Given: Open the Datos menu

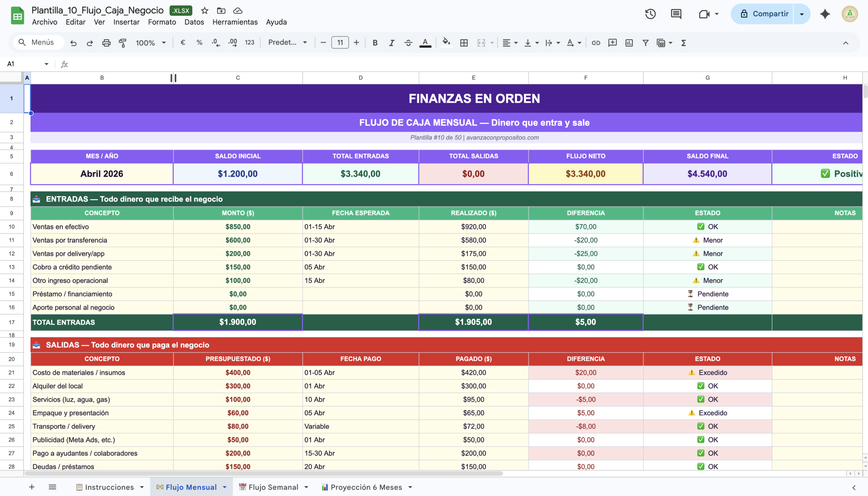Looking at the screenshot, I should 194,22.
